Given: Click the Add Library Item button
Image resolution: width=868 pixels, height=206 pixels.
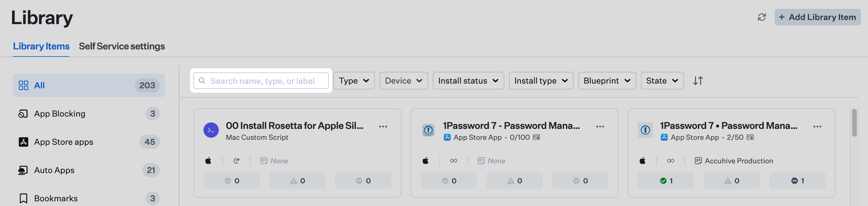Looking at the screenshot, I should click(817, 17).
